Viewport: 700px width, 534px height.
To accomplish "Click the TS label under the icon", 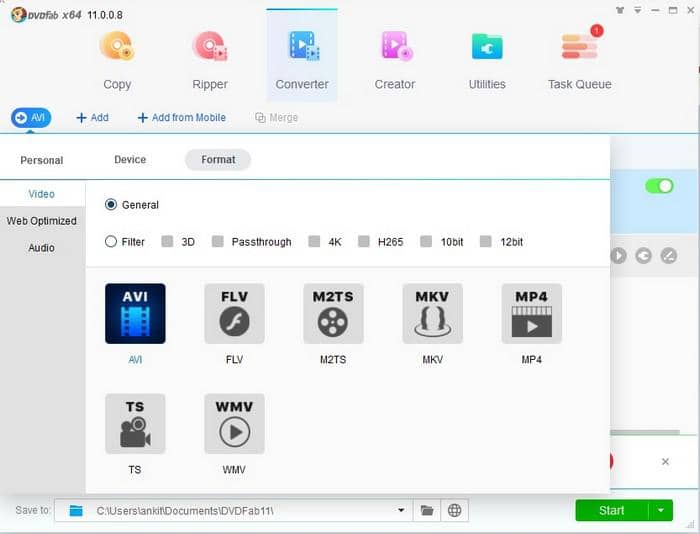I will coord(135,470).
